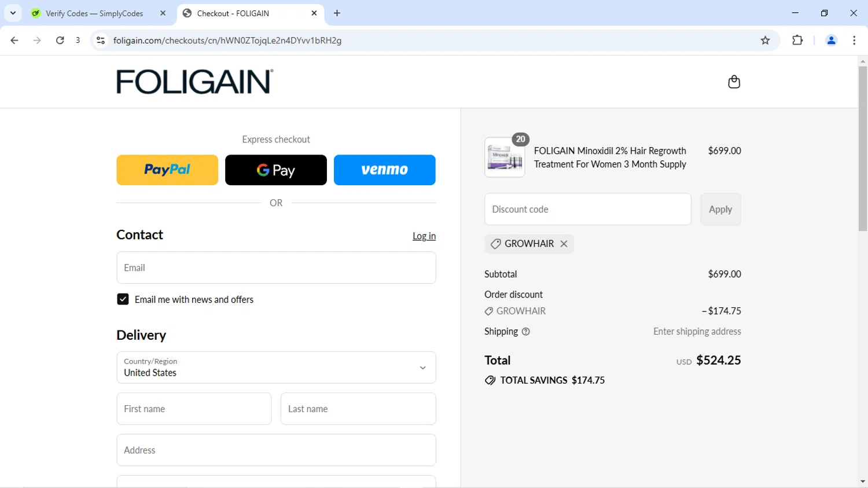Click scrollbar down arrow
This screenshot has width=868, height=488.
coord(863,482)
